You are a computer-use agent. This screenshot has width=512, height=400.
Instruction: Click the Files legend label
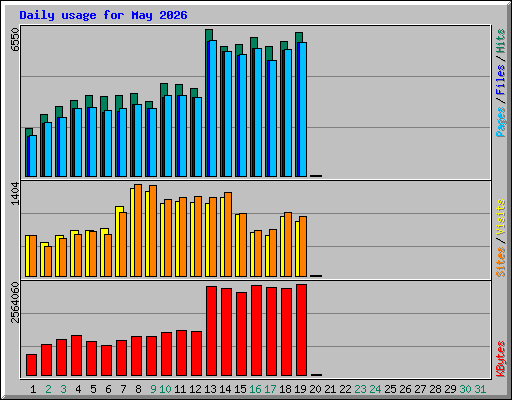tap(501, 80)
